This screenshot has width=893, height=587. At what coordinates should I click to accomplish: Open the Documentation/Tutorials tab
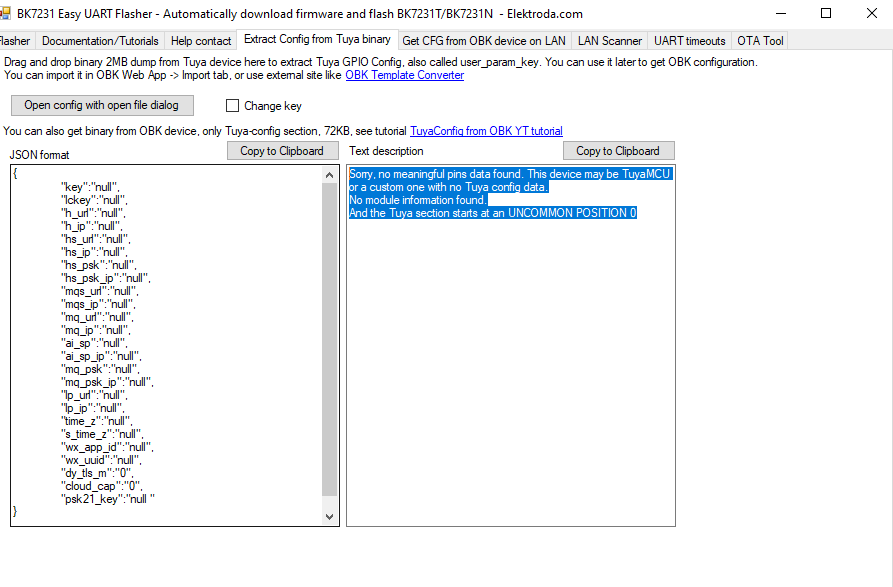[x=100, y=41]
